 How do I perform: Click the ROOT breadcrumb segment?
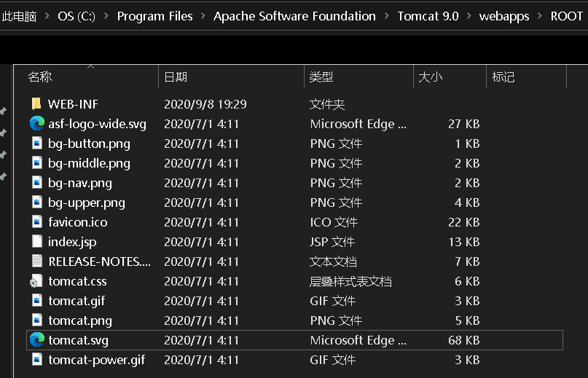(x=567, y=16)
